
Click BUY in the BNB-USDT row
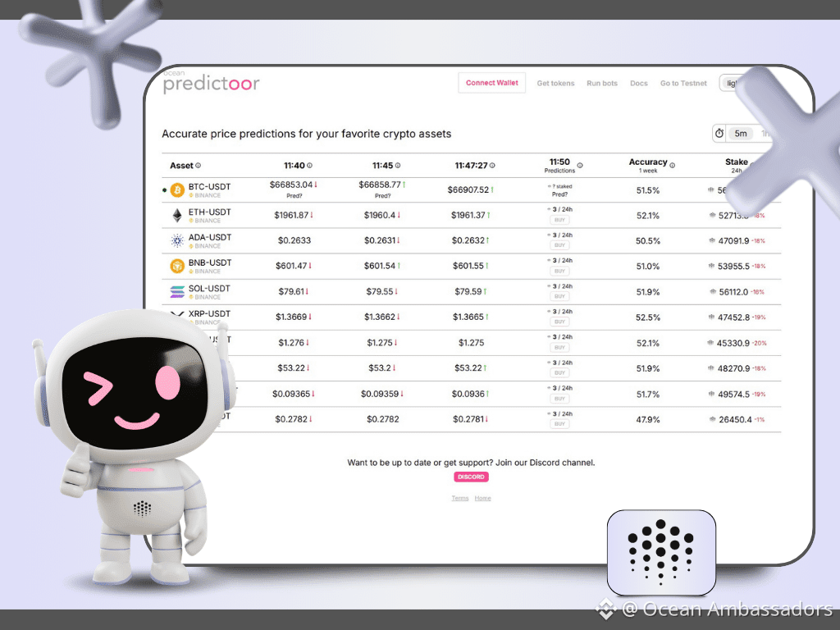[x=559, y=271]
